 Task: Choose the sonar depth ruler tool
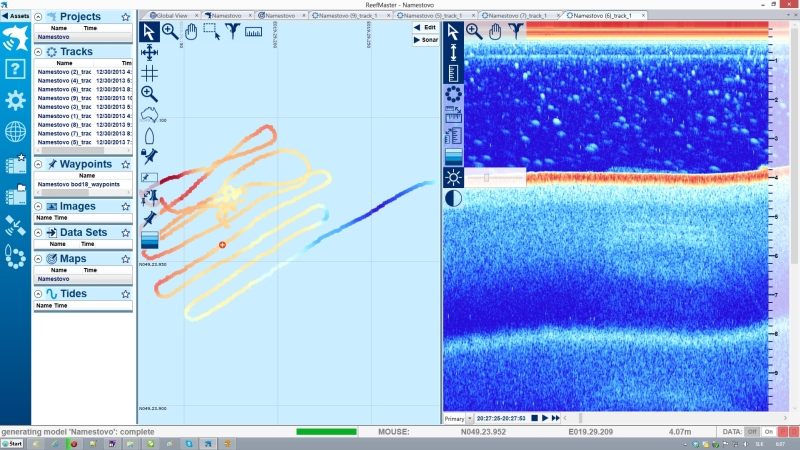(x=453, y=72)
